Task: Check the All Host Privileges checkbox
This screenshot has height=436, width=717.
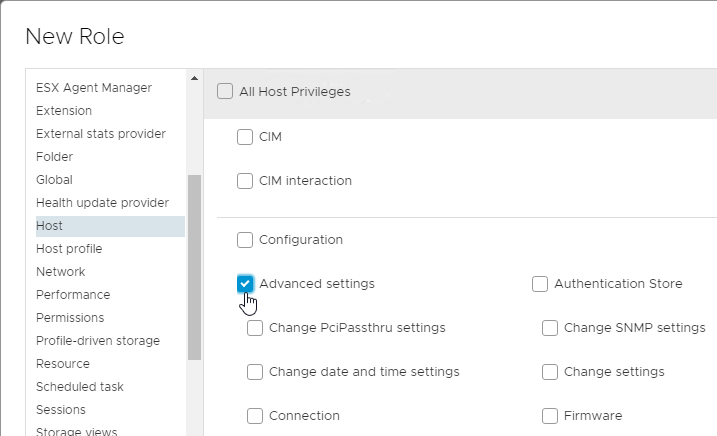Action: pos(225,92)
